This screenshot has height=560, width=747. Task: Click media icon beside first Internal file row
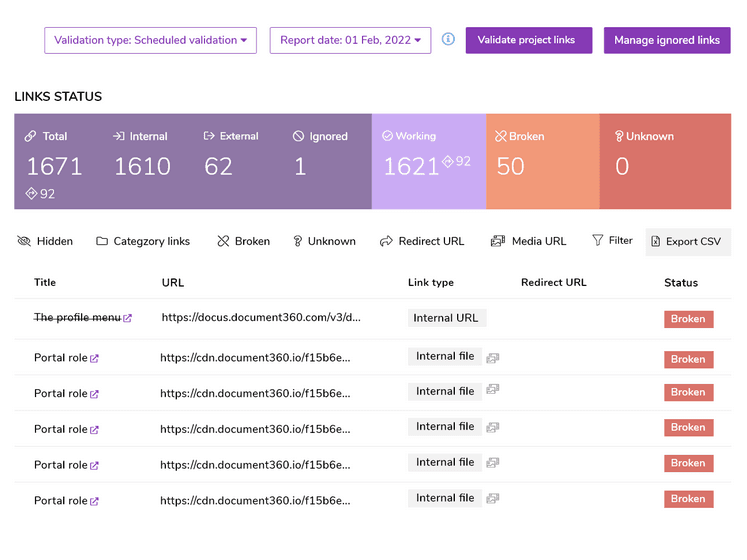493,357
